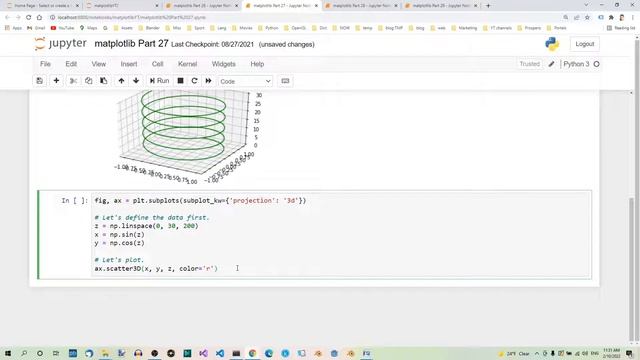Screen dimensions: 640x360
Task: Open the View menu
Action: 99,64
